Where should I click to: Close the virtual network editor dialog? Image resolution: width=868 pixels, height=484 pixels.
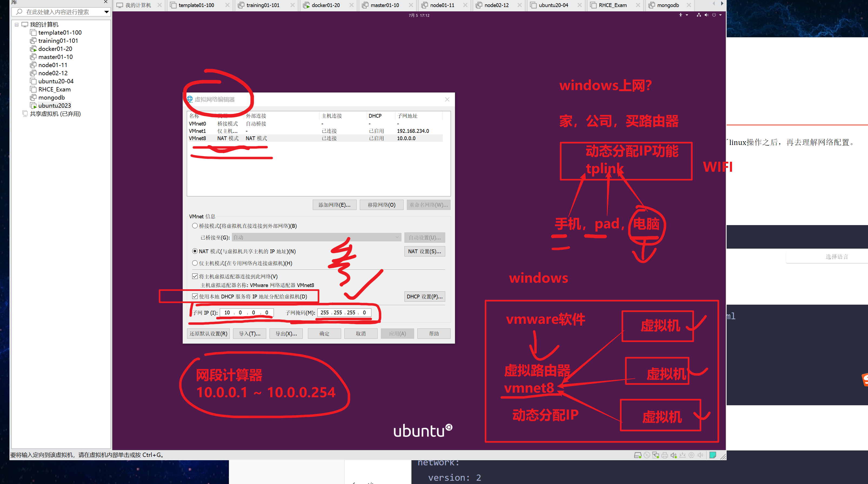447,99
